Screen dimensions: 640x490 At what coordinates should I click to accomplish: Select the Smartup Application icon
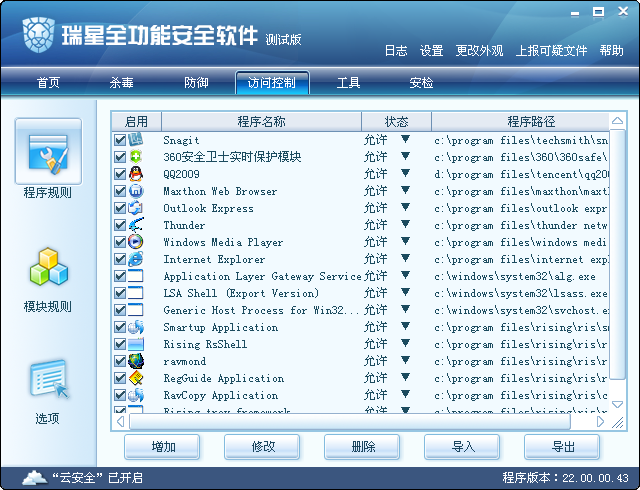point(136,327)
